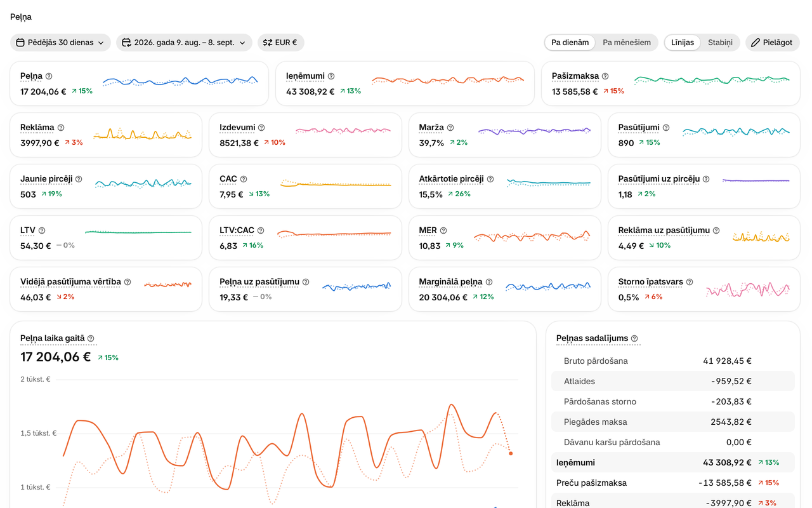This screenshot has width=812, height=508.
Task: Click help icon next to Jaunie pircēji
Action: click(x=79, y=179)
